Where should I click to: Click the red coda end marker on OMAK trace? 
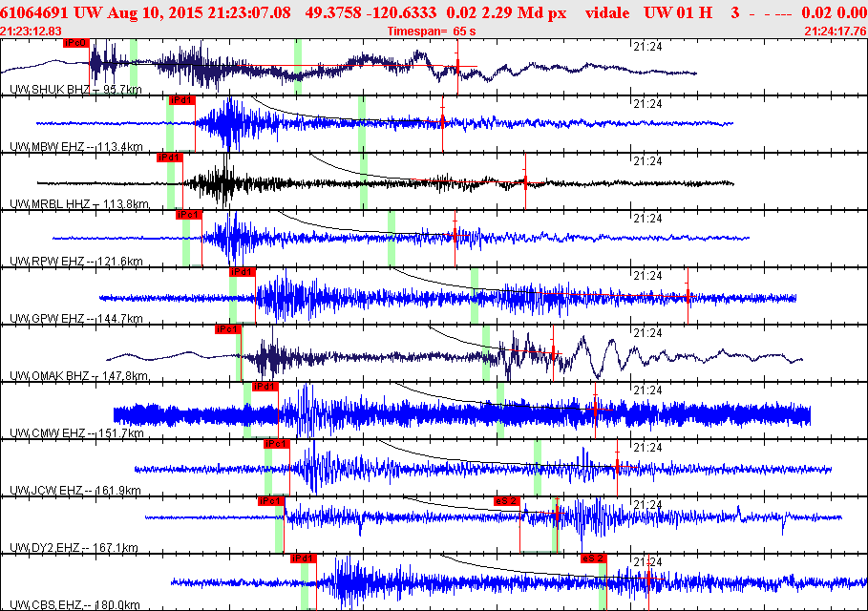pyautogui.click(x=553, y=352)
